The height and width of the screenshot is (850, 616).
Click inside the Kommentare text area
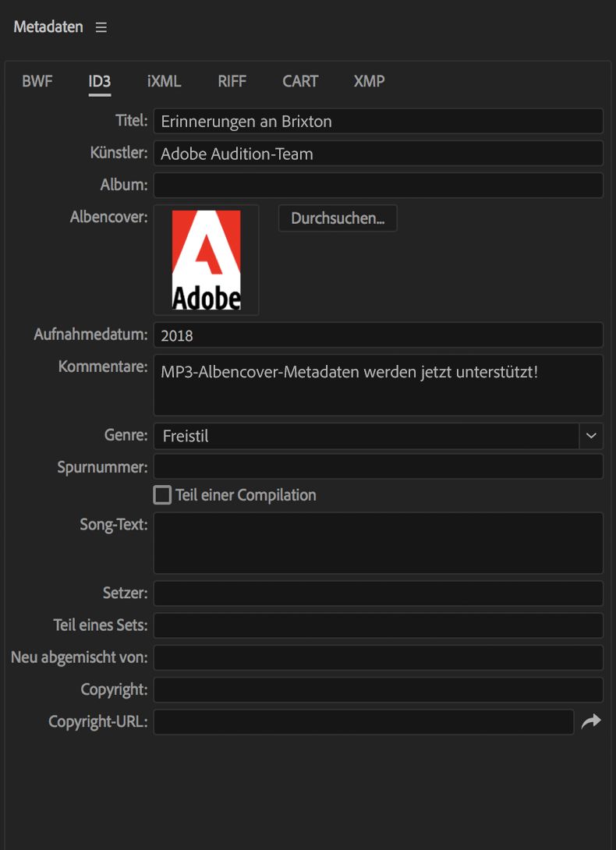(378, 385)
